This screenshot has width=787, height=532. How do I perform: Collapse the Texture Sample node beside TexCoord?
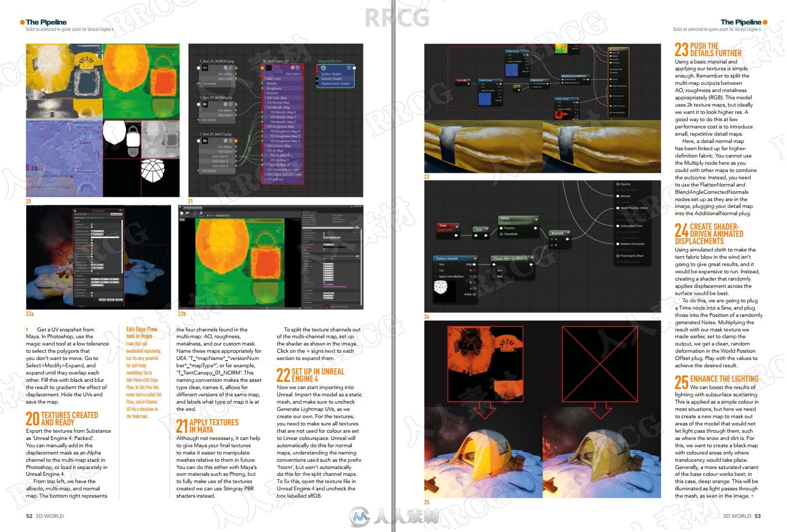(501, 80)
